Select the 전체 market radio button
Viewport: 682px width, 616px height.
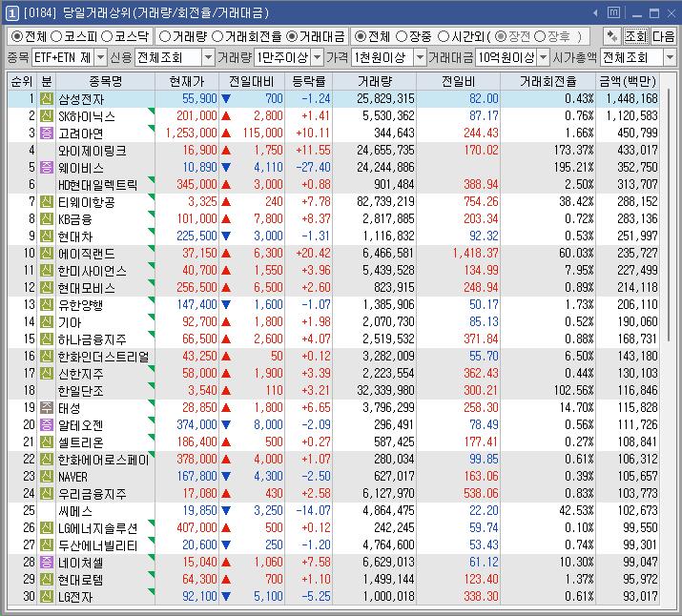click(17, 37)
